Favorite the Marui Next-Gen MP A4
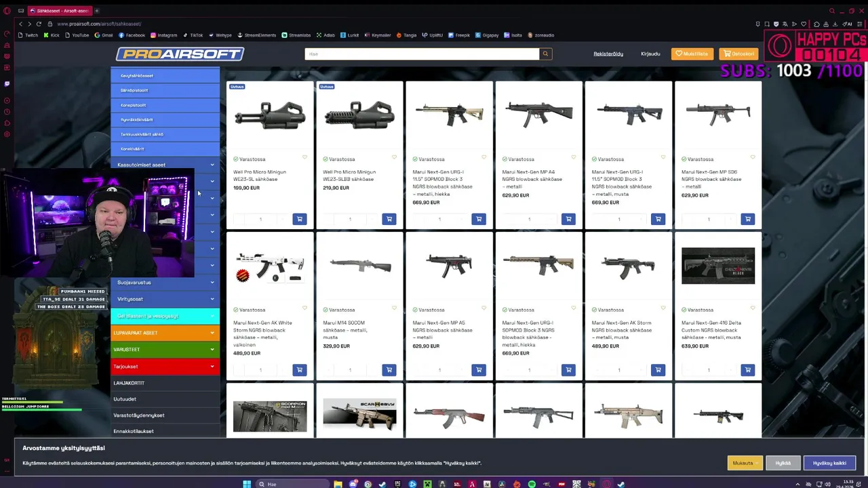868x488 pixels. pyautogui.click(x=573, y=157)
